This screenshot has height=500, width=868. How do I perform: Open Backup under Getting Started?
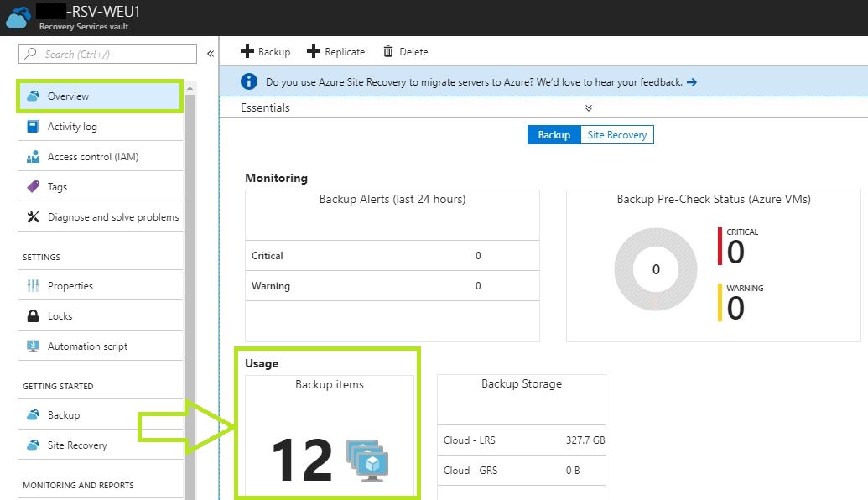[100, 414]
